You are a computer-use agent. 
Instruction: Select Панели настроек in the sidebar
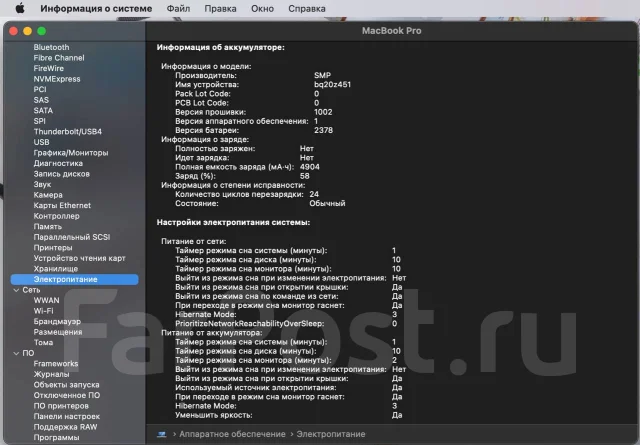[67, 417]
